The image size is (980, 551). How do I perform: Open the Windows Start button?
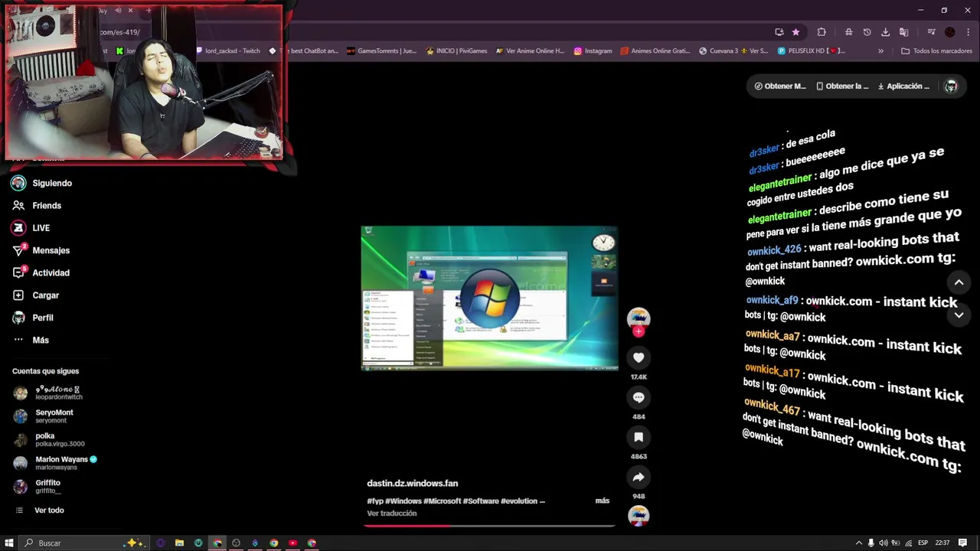(x=9, y=543)
